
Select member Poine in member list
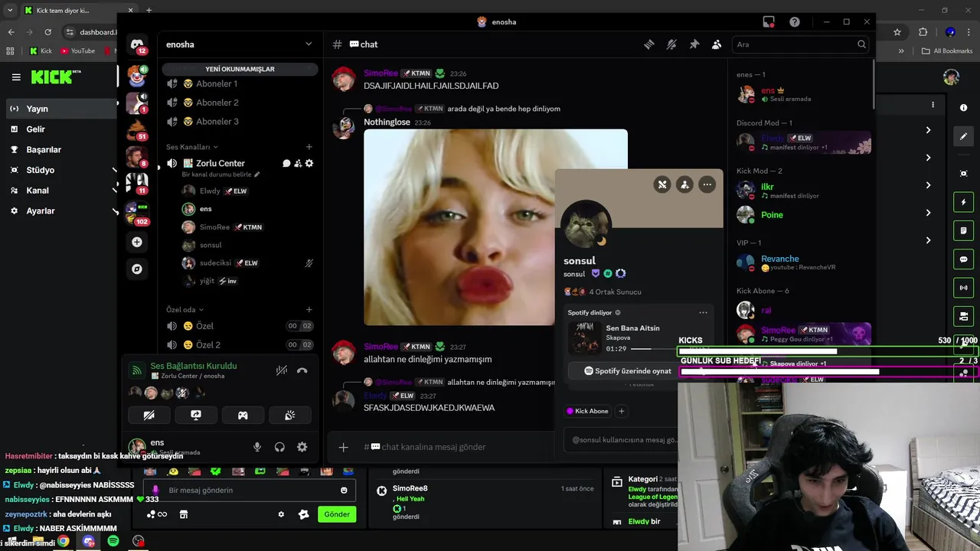pyautogui.click(x=804, y=215)
